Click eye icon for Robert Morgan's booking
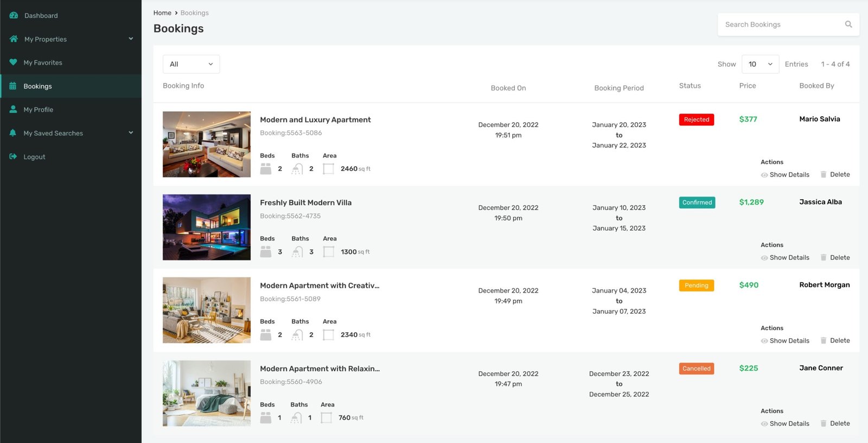 764,341
